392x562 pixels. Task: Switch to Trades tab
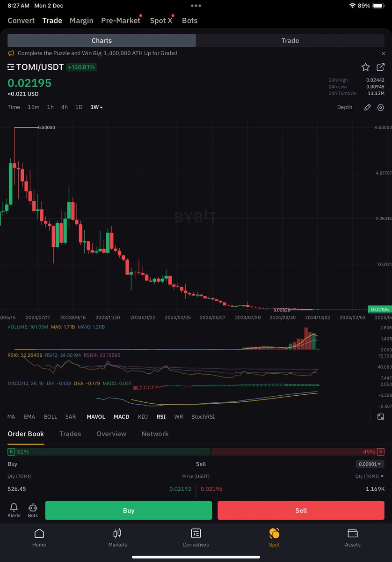pos(70,434)
